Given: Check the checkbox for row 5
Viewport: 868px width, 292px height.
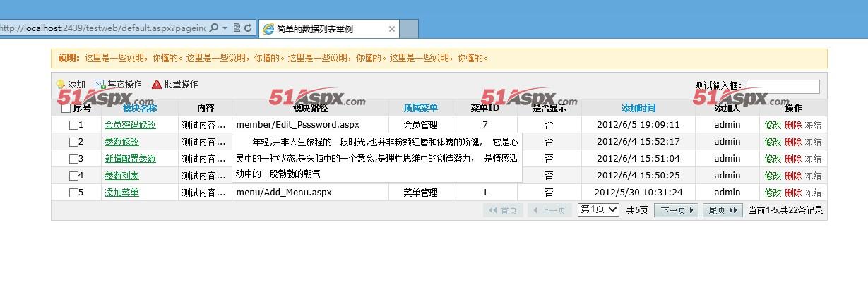Looking at the screenshot, I should 73,193.
